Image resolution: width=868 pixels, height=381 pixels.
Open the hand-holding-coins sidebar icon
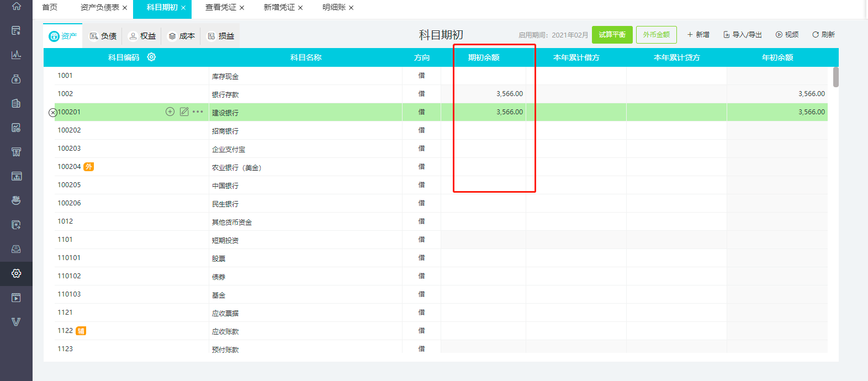[x=16, y=200]
